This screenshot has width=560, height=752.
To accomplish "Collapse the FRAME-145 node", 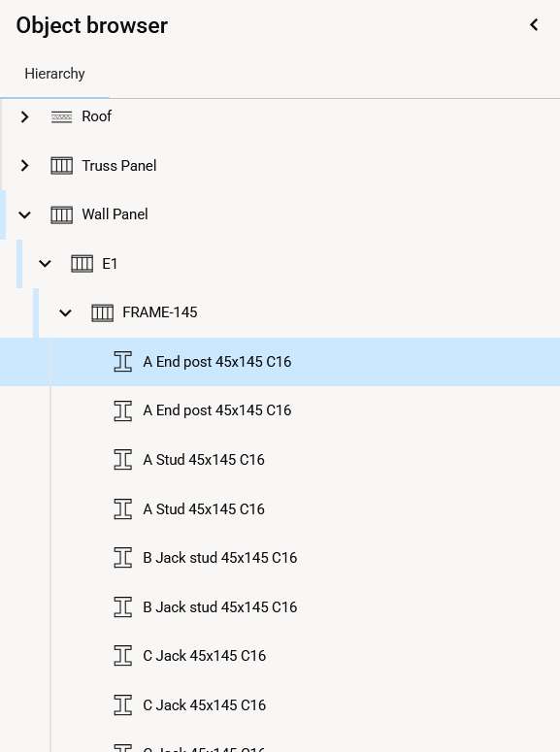I will [x=65, y=313].
